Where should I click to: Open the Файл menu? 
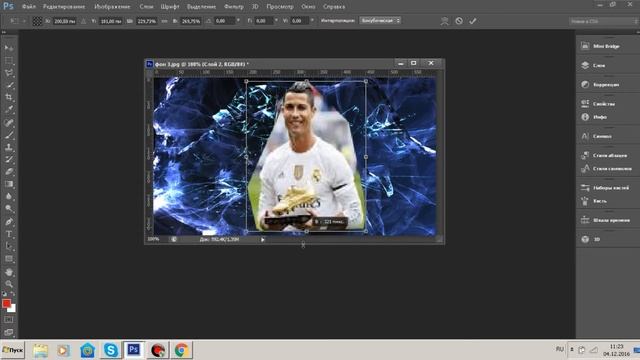29,7
